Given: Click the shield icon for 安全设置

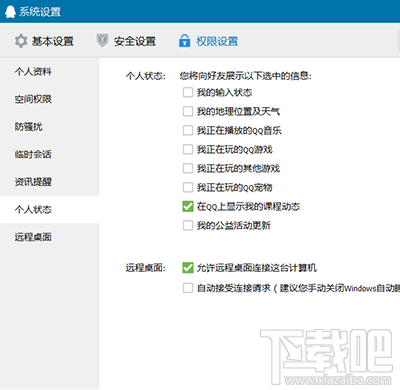Looking at the screenshot, I should pos(102,41).
